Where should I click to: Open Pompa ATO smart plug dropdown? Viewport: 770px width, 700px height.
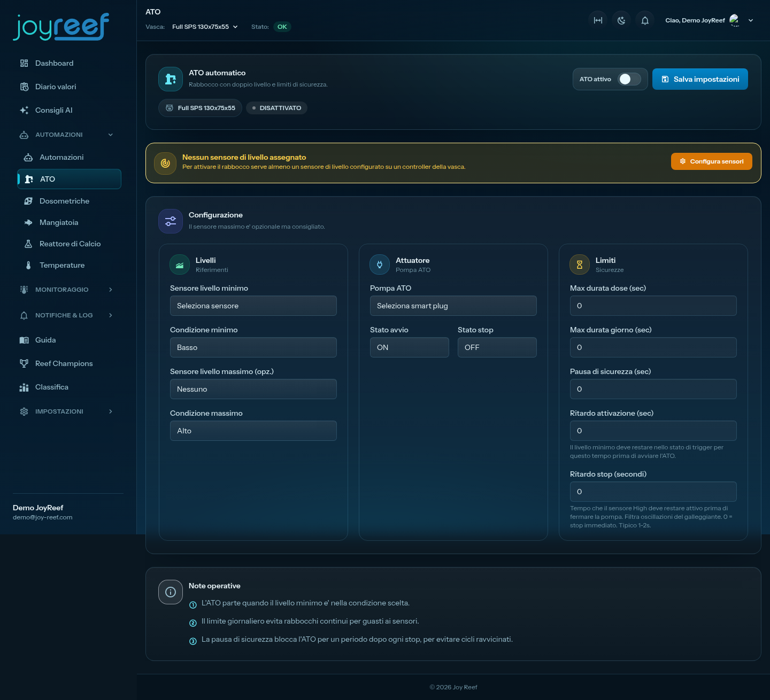(x=453, y=306)
